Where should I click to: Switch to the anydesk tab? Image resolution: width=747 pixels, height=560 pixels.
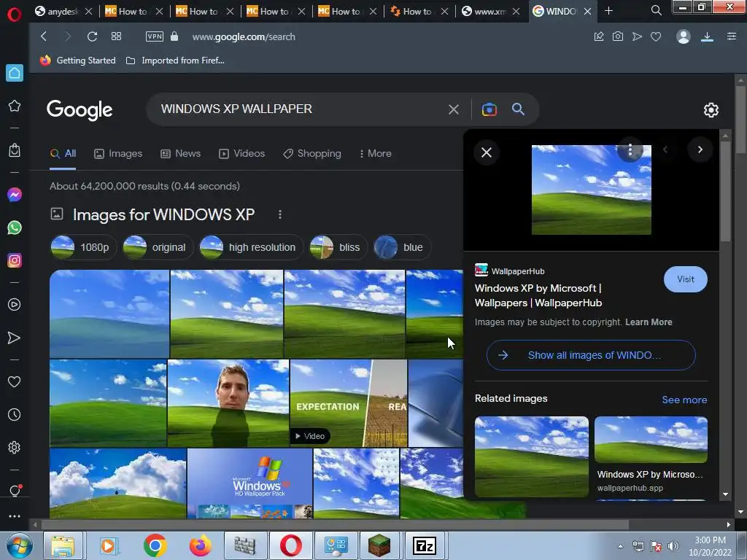click(x=64, y=11)
